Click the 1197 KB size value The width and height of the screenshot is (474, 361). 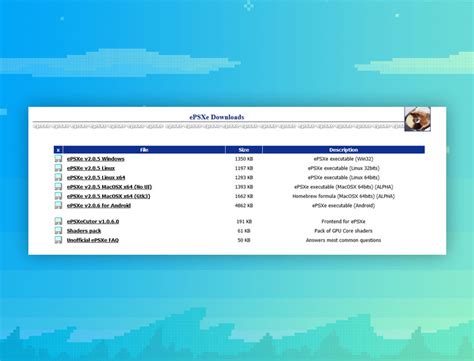click(x=244, y=168)
